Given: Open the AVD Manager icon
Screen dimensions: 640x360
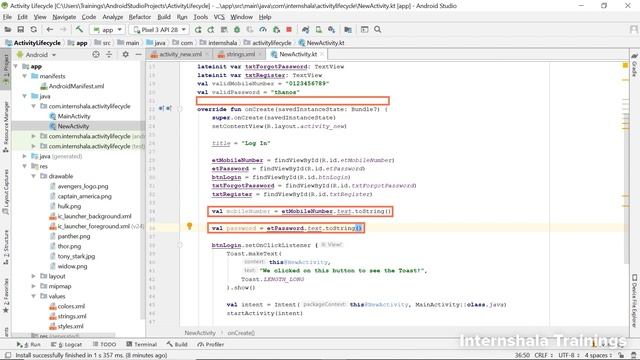Looking at the screenshot, I should (318, 29).
